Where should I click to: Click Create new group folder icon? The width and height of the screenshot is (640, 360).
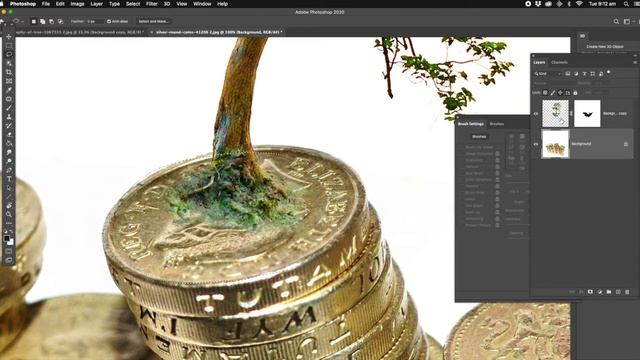(x=609, y=292)
